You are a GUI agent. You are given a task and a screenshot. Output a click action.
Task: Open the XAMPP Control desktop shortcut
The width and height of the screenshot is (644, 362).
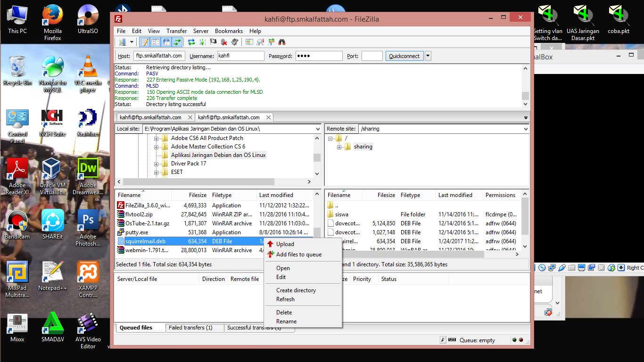(88, 280)
